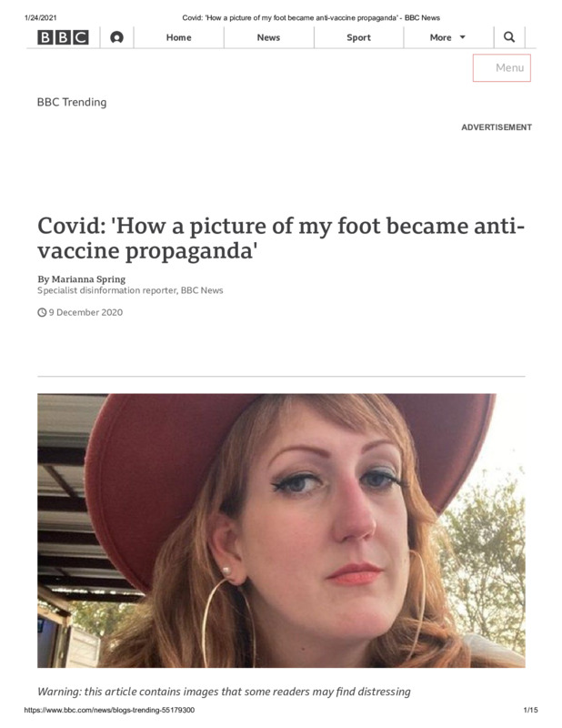The width and height of the screenshot is (562, 728).
Task: Click the ADVERTISEMENT label
Action: click(x=497, y=127)
